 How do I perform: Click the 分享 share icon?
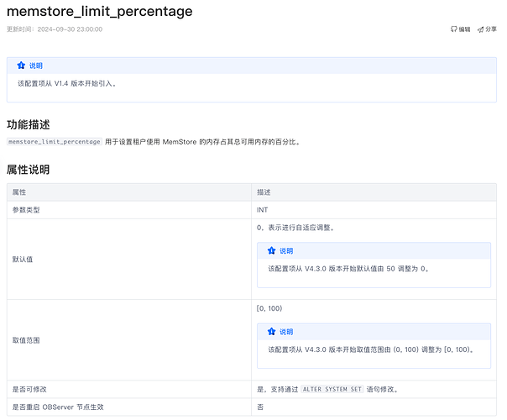coord(480,29)
